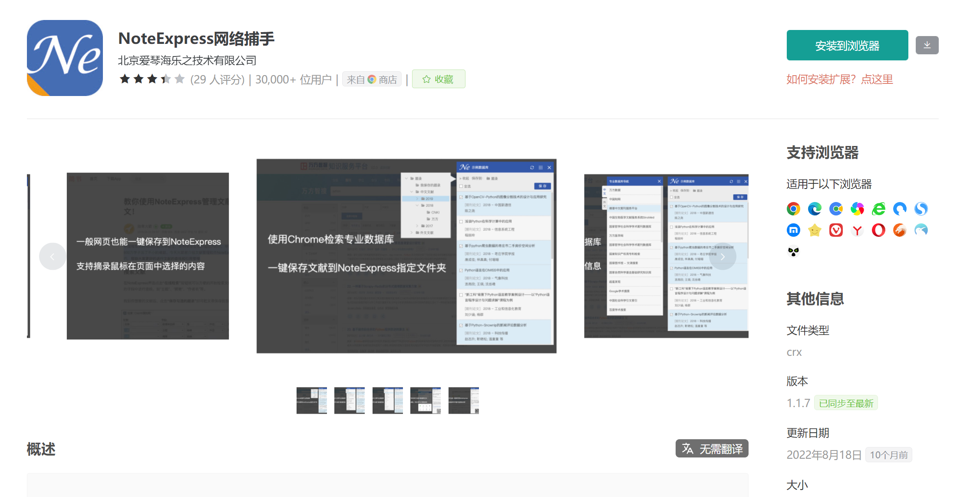The width and height of the screenshot is (980, 497).
Task: Open the 北京爱琴海乐之技术有限公司 developer link
Action: tap(187, 60)
